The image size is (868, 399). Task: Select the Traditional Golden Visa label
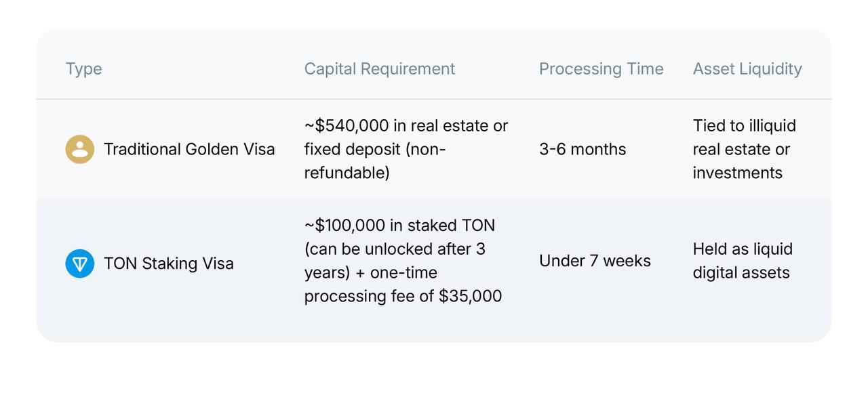click(x=189, y=149)
